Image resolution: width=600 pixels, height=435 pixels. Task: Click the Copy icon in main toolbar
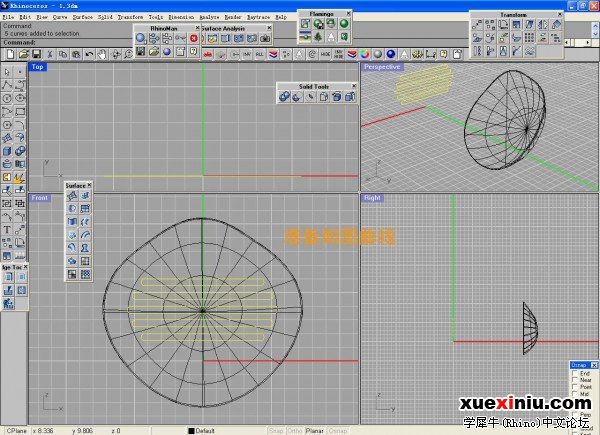coord(63,54)
